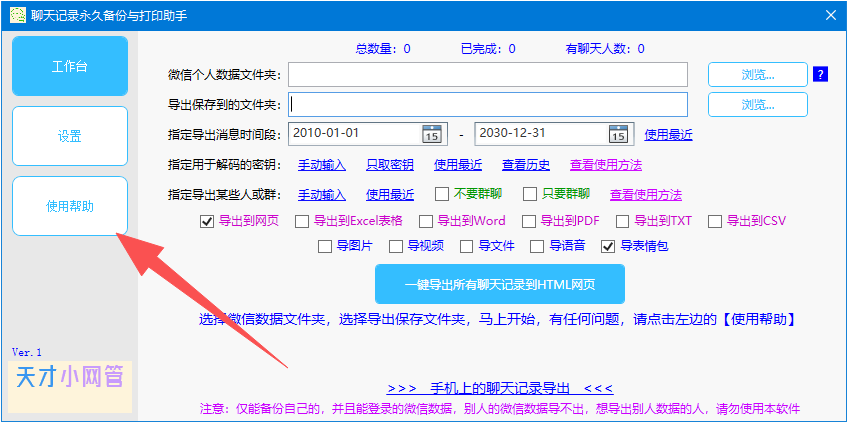
Task: Click 浏览 button for WeChat data folder
Action: tap(758, 74)
